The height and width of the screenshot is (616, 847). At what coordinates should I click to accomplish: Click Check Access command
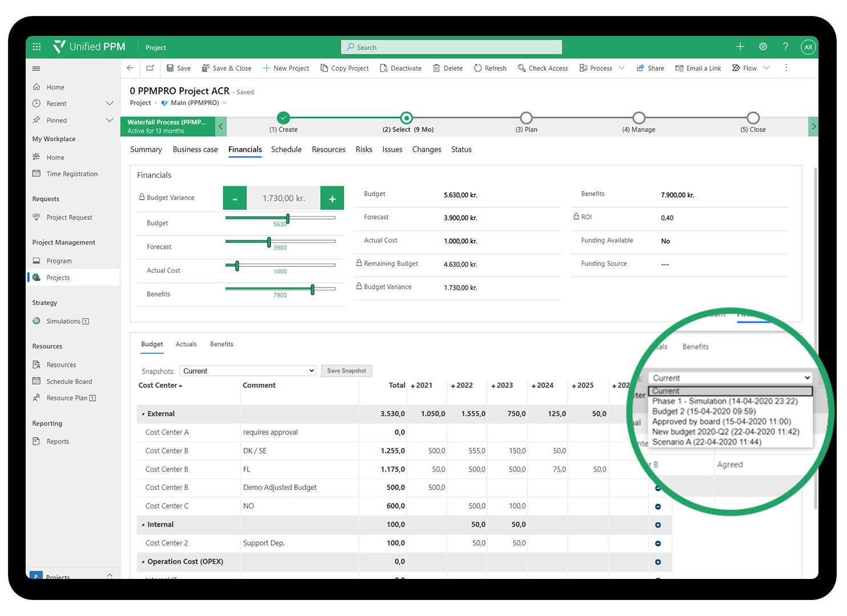point(543,68)
